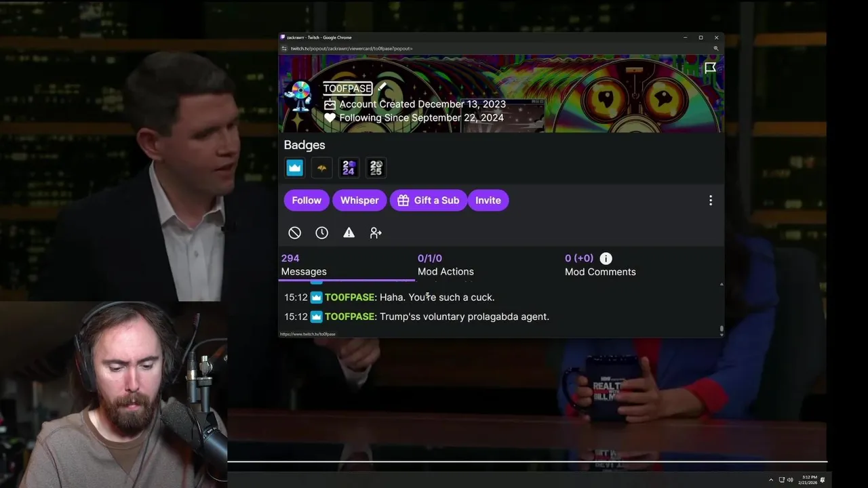This screenshot has width=868, height=488.
Task: Click the 'Badges' heading
Action: coord(304,145)
